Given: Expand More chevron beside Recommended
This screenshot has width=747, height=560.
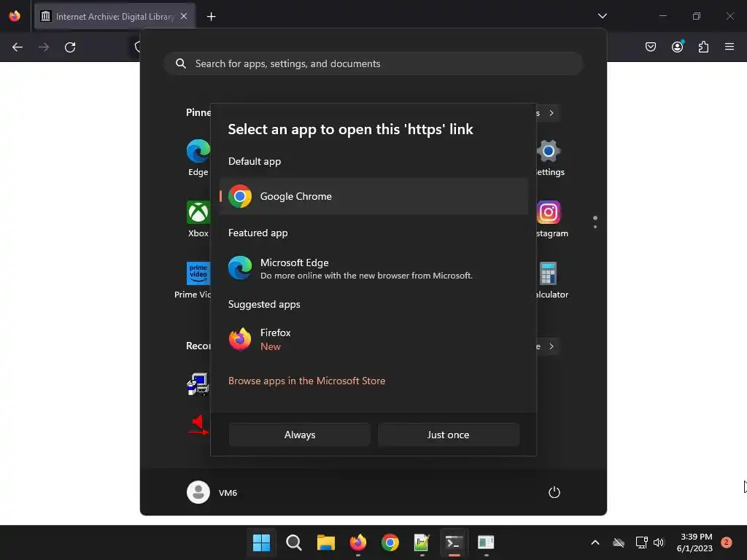Looking at the screenshot, I should 551,346.
